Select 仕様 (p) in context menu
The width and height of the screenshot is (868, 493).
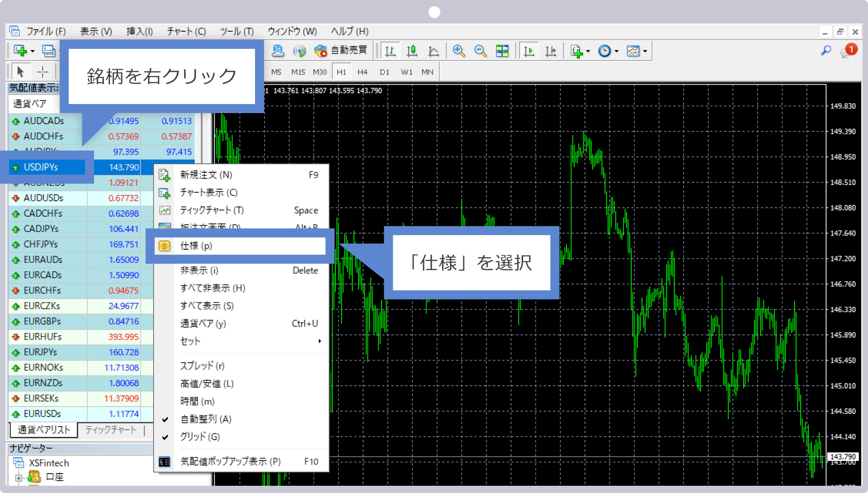pyautogui.click(x=240, y=246)
